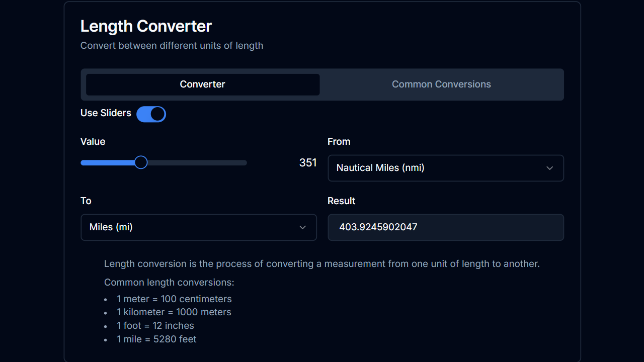Click the Use Sliders label text
The image size is (644, 362).
pyautogui.click(x=106, y=113)
